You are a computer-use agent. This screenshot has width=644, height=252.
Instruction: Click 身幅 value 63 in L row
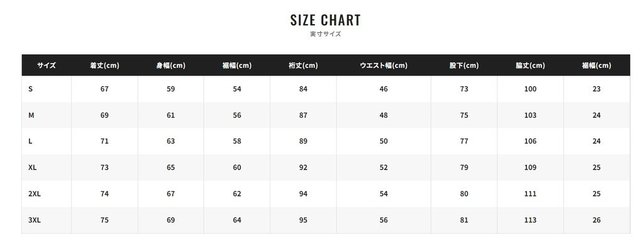coord(170,141)
